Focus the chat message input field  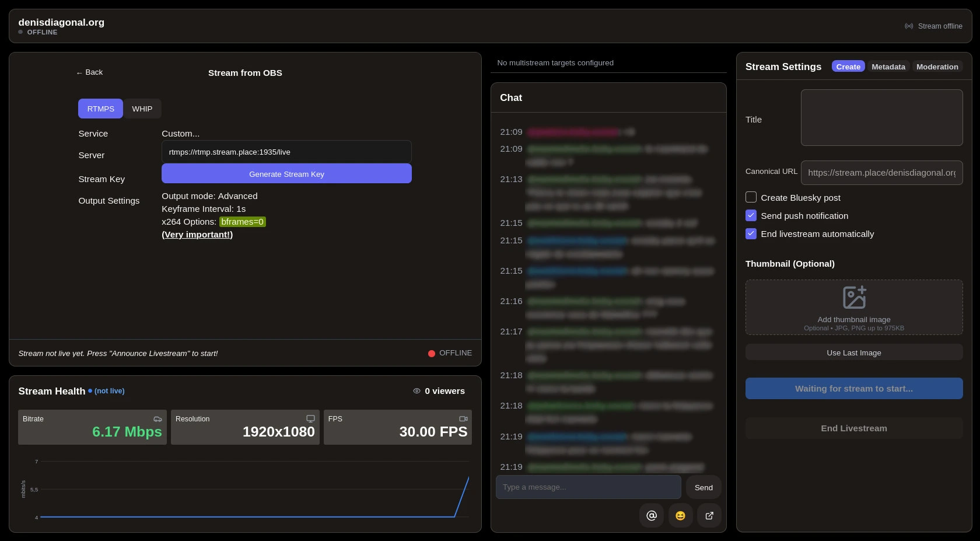click(x=588, y=487)
